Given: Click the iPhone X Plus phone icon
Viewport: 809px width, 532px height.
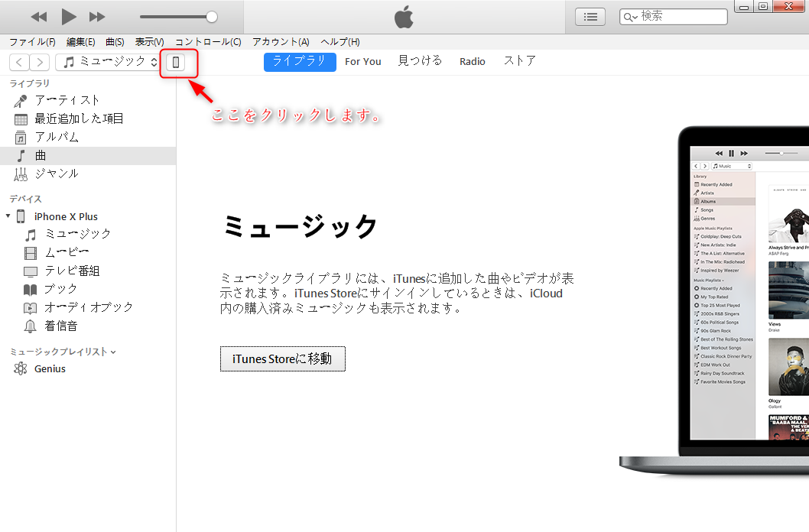Looking at the screenshot, I should click(21, 216).
